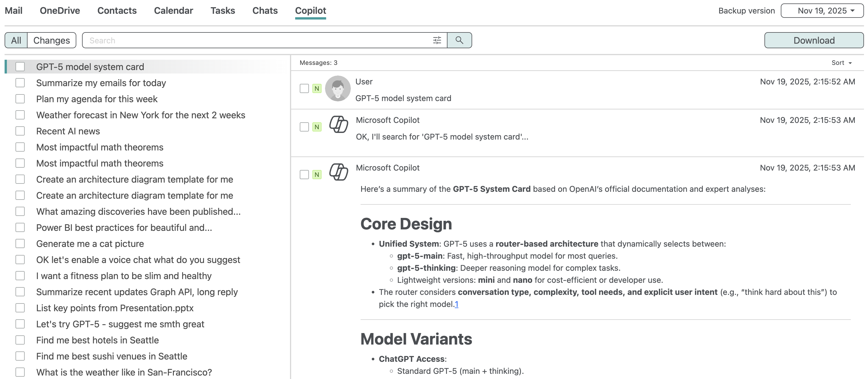This screenshot has width=868, height=379.
Task: Click the User avatar icon
Action: click(338, 88)
